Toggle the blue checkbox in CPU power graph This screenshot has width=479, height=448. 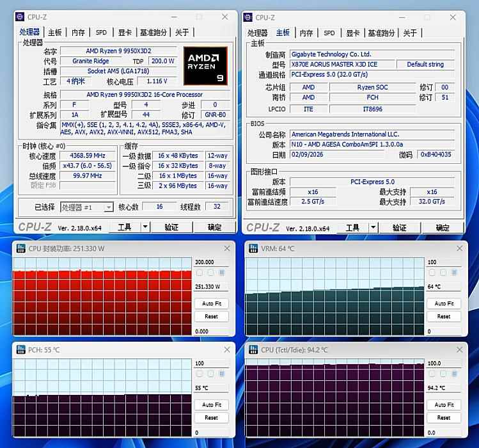click(222, 273)
